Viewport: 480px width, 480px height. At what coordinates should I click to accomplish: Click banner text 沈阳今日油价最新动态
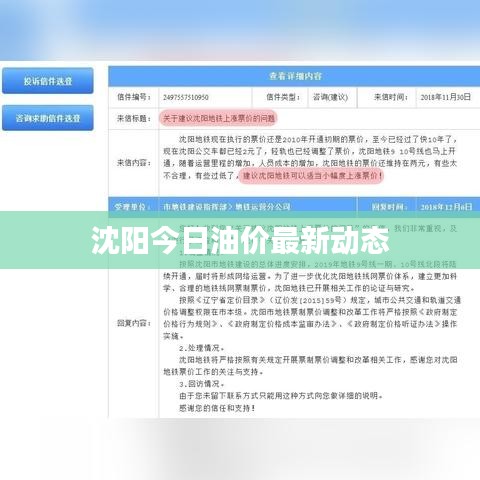coord(240,240)
